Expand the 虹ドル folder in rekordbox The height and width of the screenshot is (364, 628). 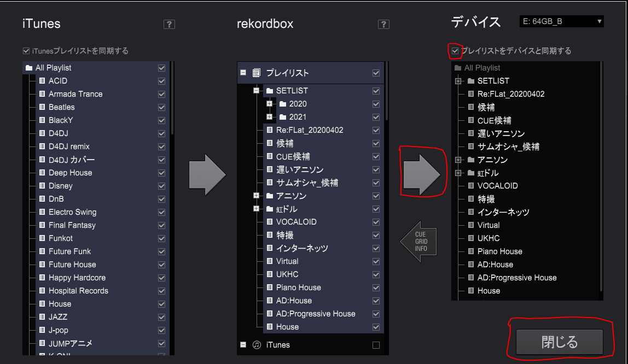coord(257,209)
